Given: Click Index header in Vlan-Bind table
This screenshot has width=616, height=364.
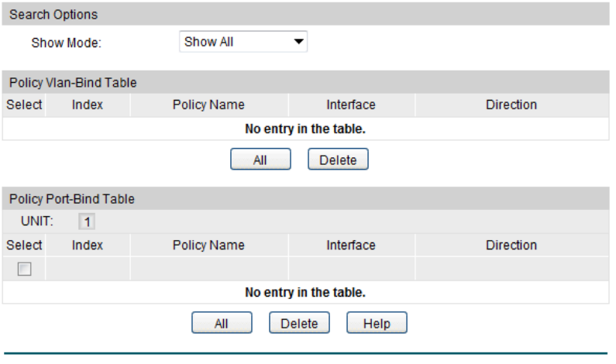Looking at the screenshot, I should pyautogui.click(x=88, y=105).
